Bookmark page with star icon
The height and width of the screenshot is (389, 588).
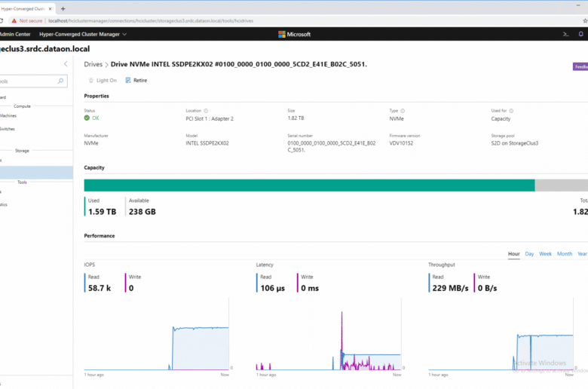(585, 20)
